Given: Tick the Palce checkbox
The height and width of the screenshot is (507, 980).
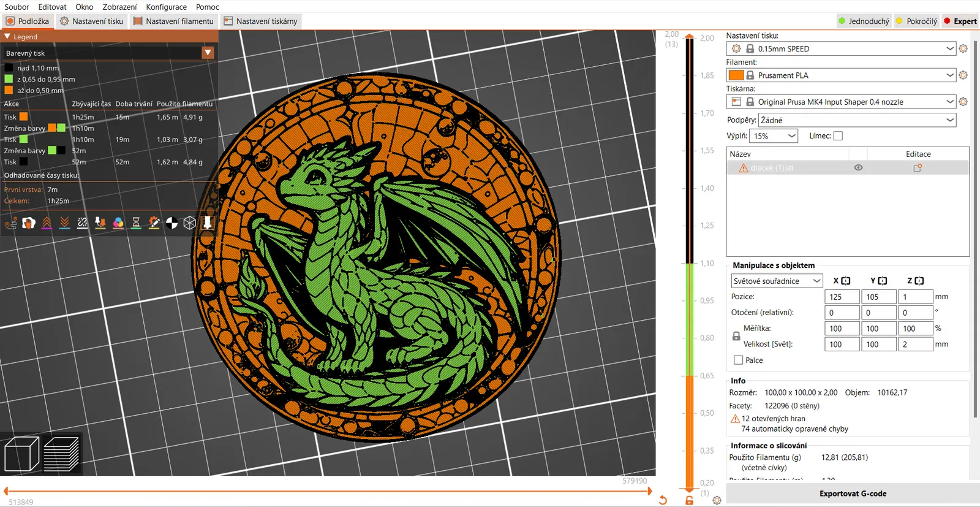Looking at the screenshot, I should tap(738, 360).
